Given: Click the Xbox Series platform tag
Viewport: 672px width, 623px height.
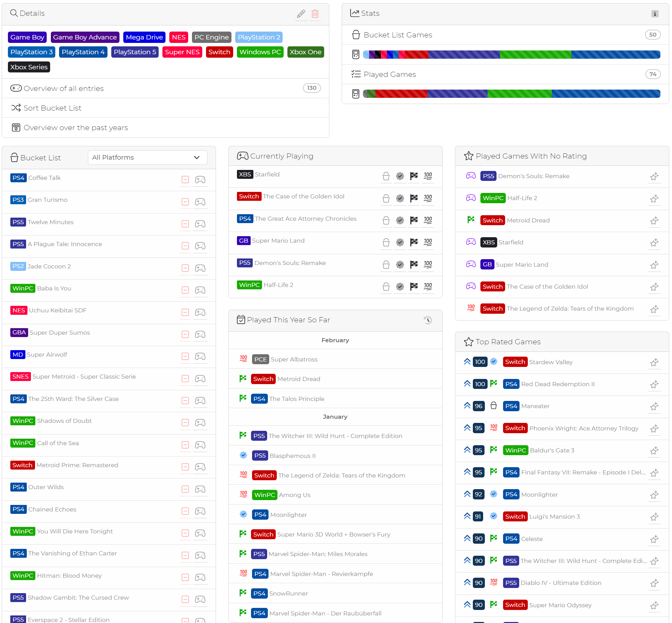Looking at the screenshot, I should [29, 67].
